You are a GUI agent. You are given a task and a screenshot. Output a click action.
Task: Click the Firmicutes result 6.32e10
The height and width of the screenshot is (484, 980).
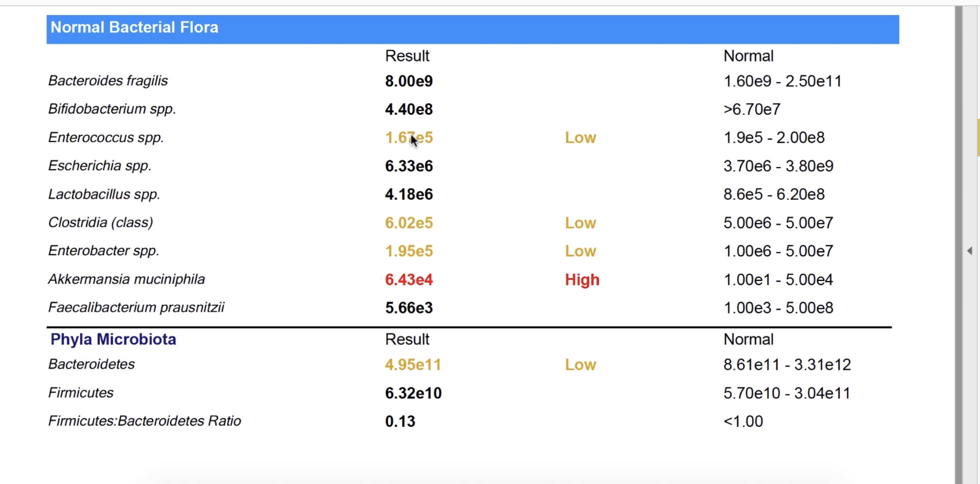[413, 393]
